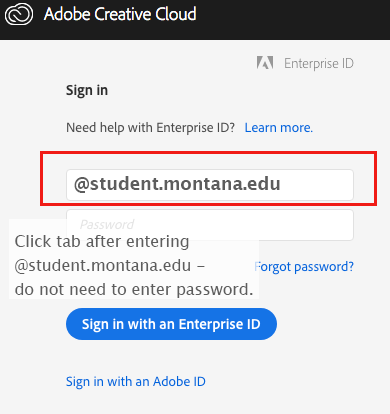This screenshot has height=414, width=390.
Task: Click the 'Need help with Enterprise ID?' text
Action: 150,128
